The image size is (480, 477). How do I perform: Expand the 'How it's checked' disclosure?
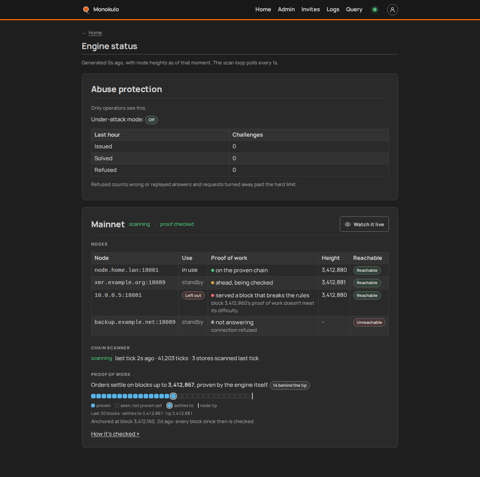pos(115,434)
